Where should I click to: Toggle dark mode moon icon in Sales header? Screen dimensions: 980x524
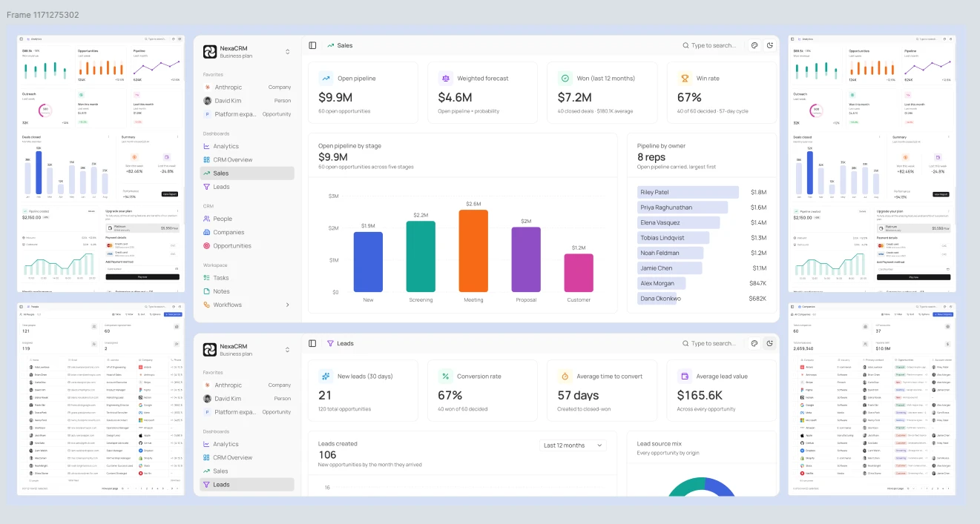coord(770,45)
